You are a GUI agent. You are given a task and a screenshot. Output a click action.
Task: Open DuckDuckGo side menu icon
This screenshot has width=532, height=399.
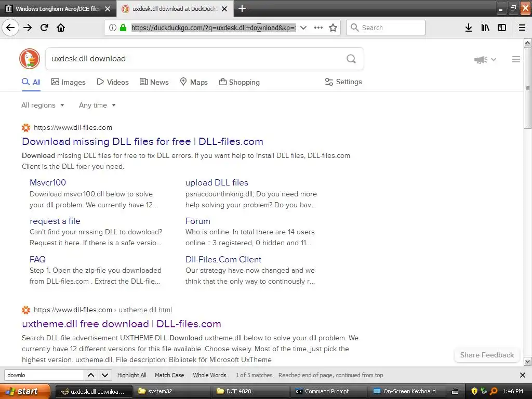(x=516, y=59)
